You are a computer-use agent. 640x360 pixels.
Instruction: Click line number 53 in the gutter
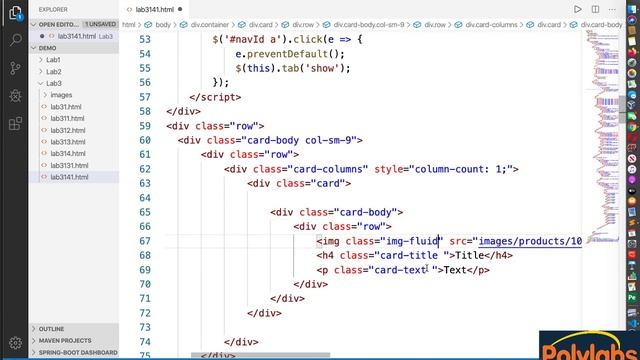coord(145,40)
